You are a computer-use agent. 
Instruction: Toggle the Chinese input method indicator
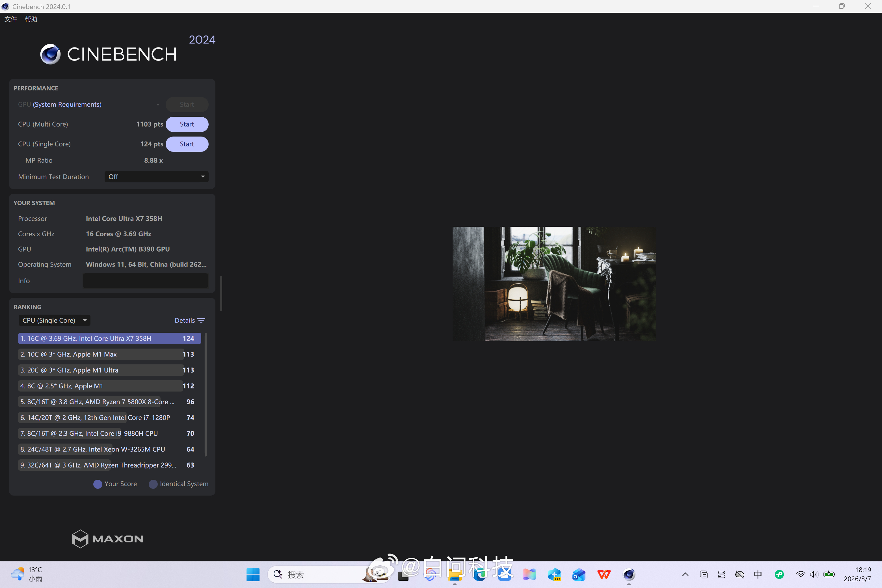click(758, 574)
